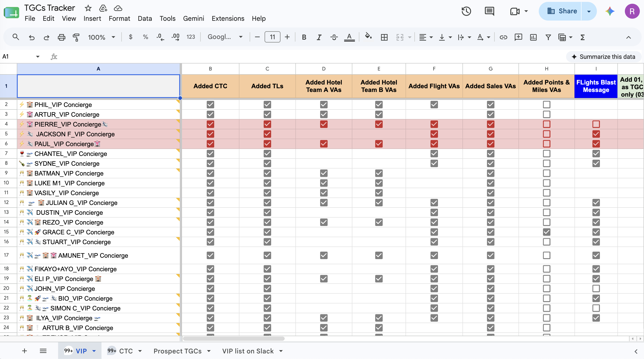Open horizontal align dropdown
644x359 pixels.
426,37
